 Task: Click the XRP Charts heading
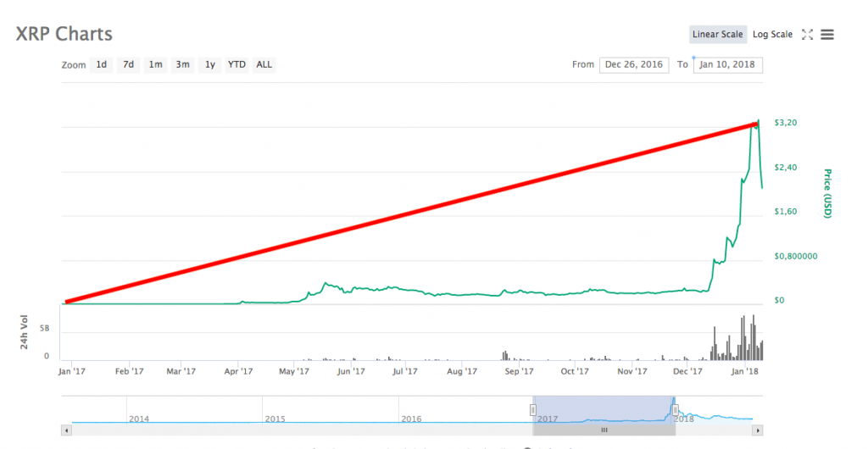tap(64, 34)
